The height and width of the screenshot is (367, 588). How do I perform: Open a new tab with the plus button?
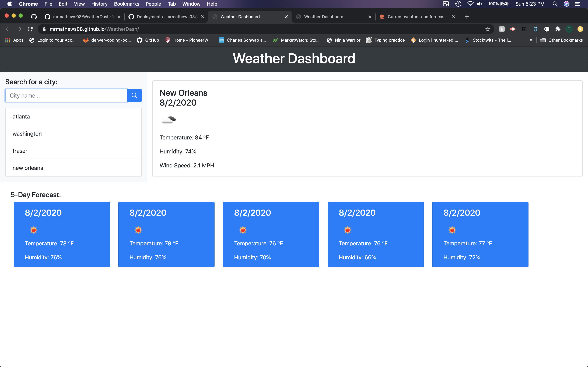click(x=467, y=16)
